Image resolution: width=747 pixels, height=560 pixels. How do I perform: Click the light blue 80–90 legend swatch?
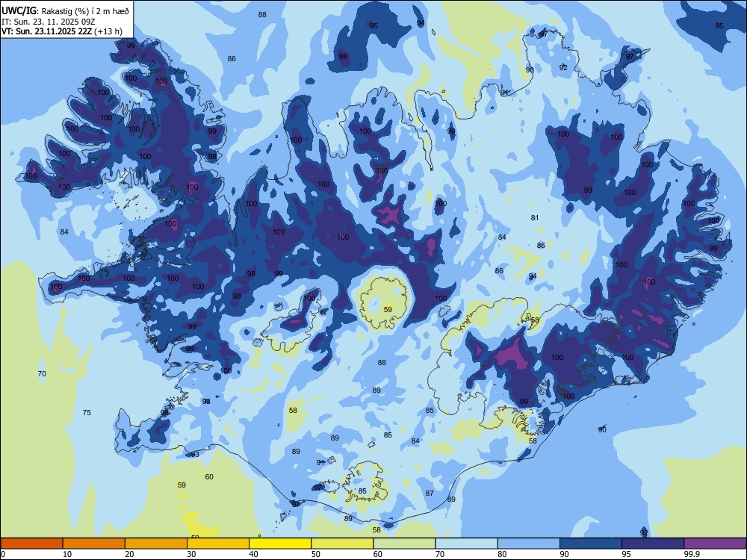529,544
